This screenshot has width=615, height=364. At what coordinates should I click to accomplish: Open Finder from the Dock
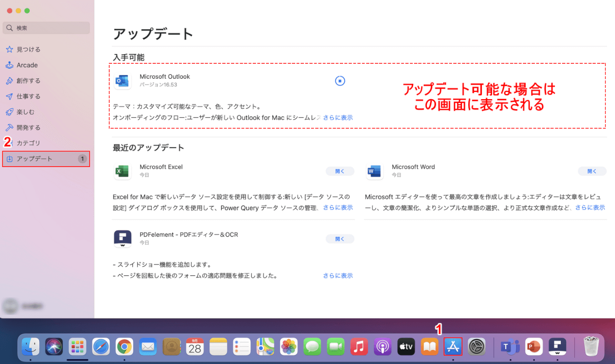pos(31,347)
